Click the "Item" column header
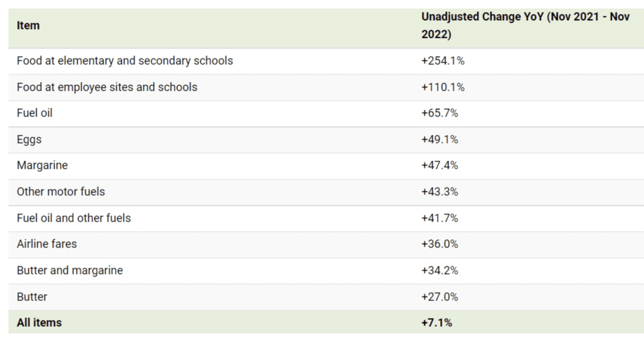644x340 pixels. tap(28, 26)
